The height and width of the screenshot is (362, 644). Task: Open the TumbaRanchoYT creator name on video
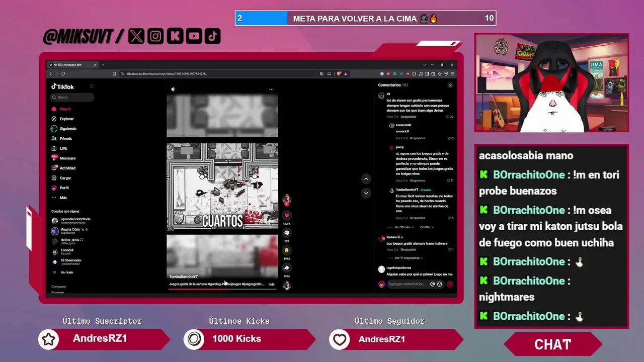pos(183,277)
